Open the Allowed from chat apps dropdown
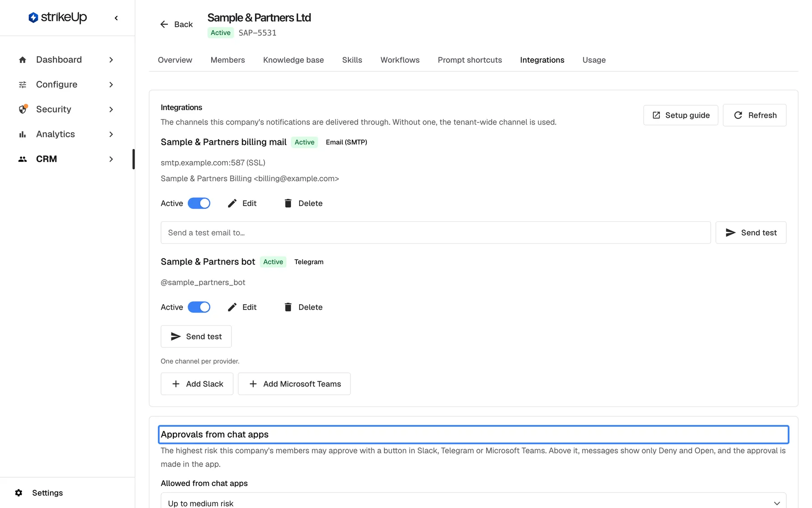Viewport: 812px width, 508px height. (473, 500)
